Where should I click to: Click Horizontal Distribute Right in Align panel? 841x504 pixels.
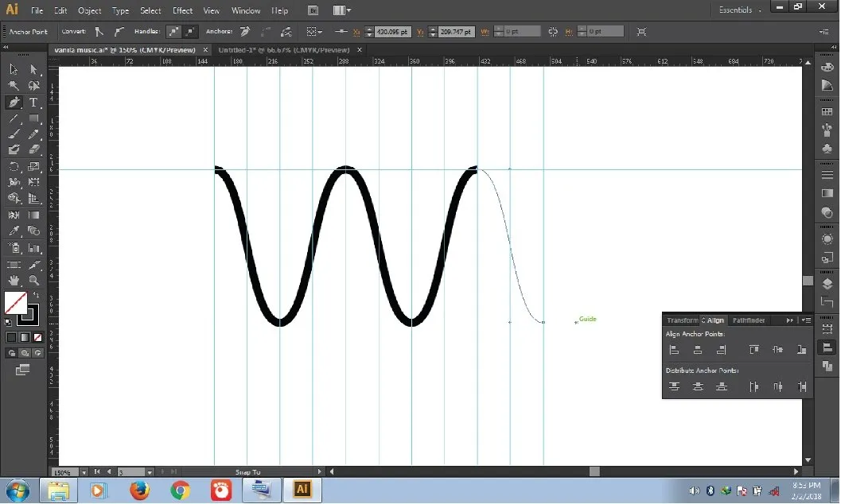tap(802, 386)
